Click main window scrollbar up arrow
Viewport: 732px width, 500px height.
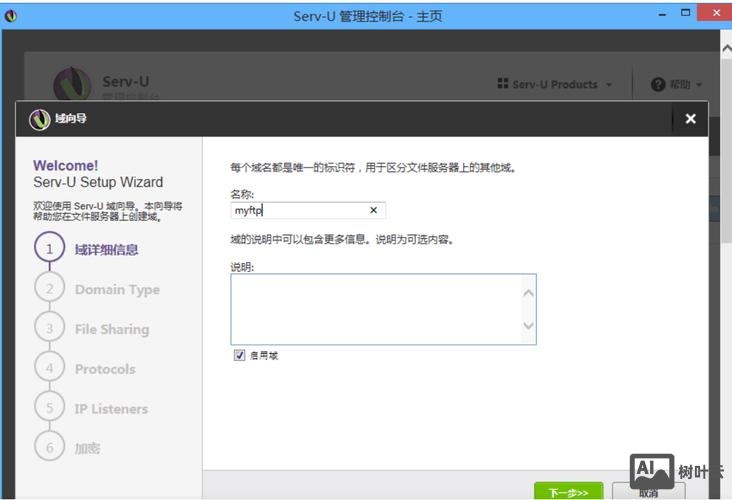(726, 49)
